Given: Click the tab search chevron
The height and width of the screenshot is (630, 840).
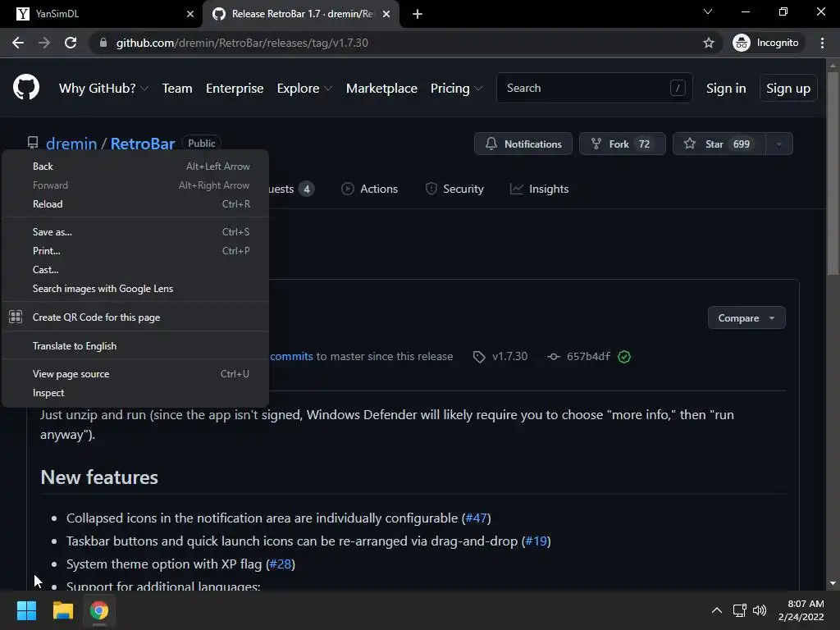Looking at the screenshot, I should click(708, 11).
